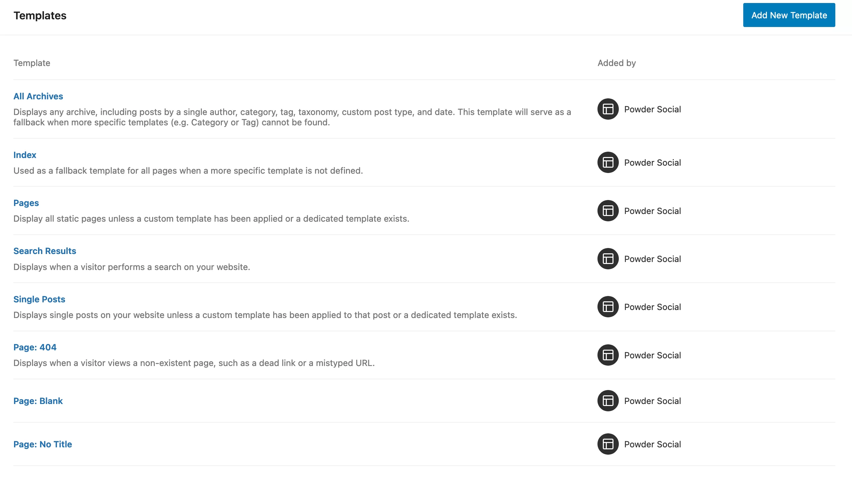Click the Add New Template button

(x=788, y=15)
